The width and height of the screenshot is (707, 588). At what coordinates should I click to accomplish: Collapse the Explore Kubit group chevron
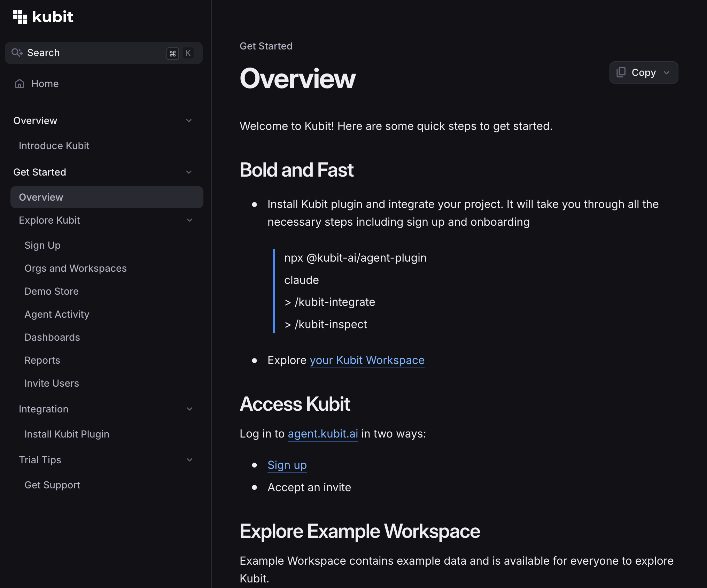(189, 220)
